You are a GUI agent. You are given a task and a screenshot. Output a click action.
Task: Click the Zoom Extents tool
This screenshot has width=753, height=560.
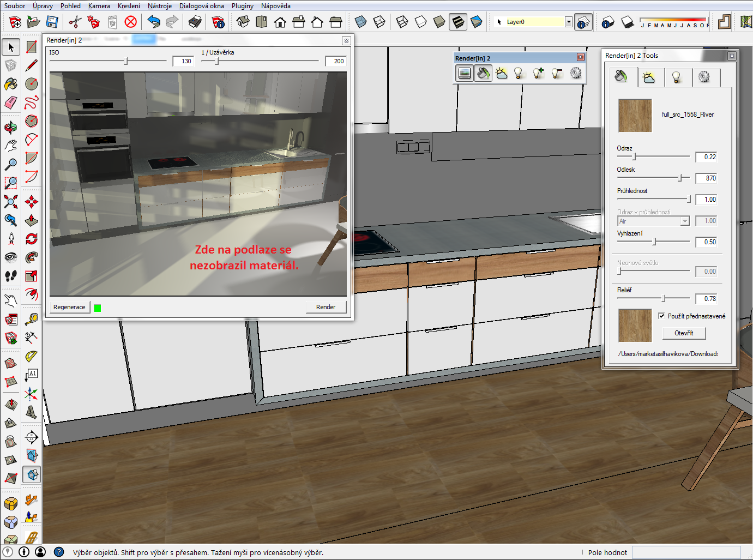tap(11, 202)
